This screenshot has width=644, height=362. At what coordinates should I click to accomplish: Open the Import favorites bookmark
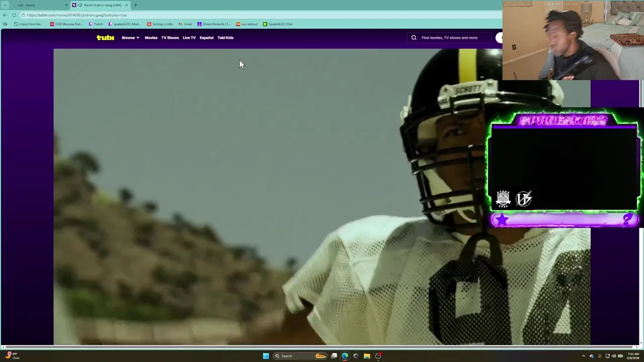pyautogui.click(x=28, y=24)
